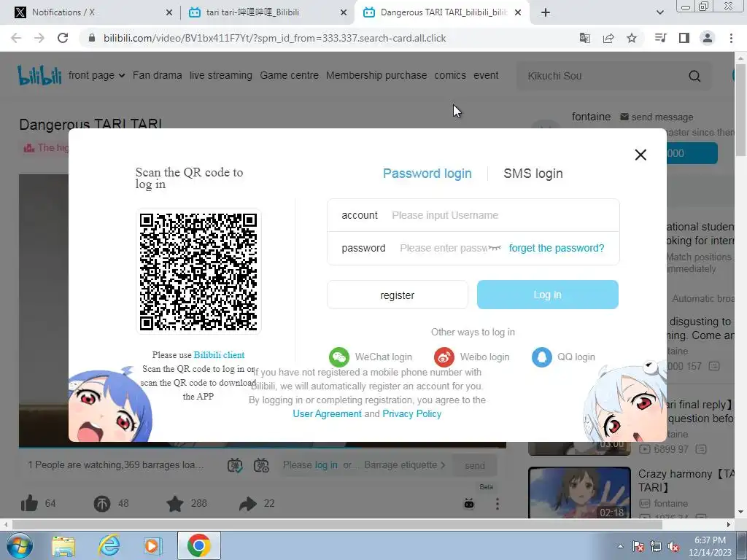Toggle the browser side panel icon

coord(684,38)
